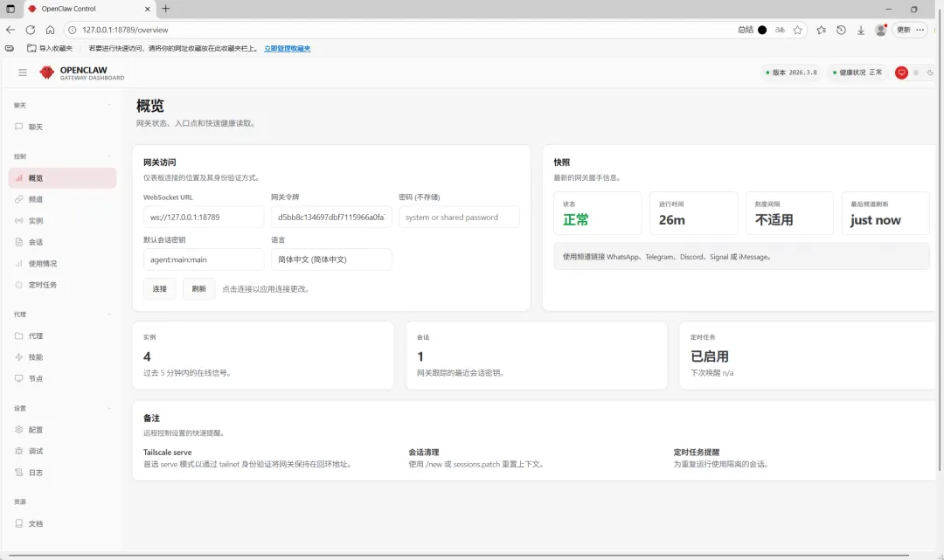Image resolution: width=944 pixels, height=560 pixels.
Task: Switch to light theme sun toggle
Action: 916,73
